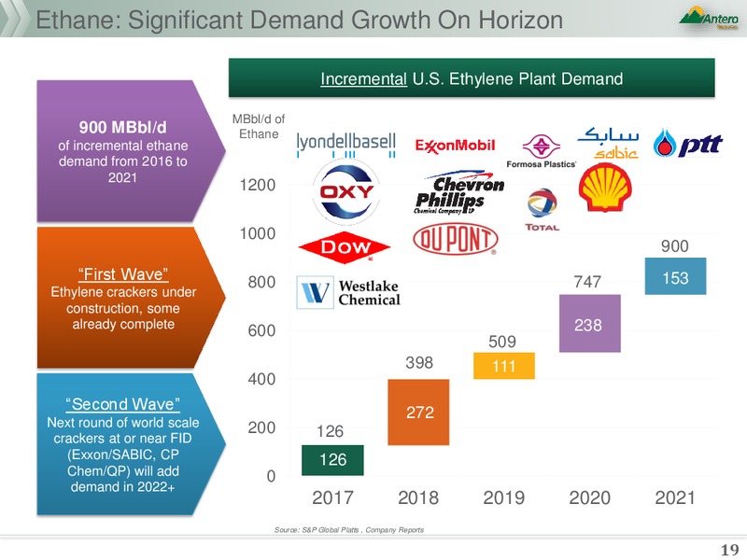Viewport: 747px width, 560px height.
Task: Click the 2019 x-axis label
Action: tap(504, 497)
